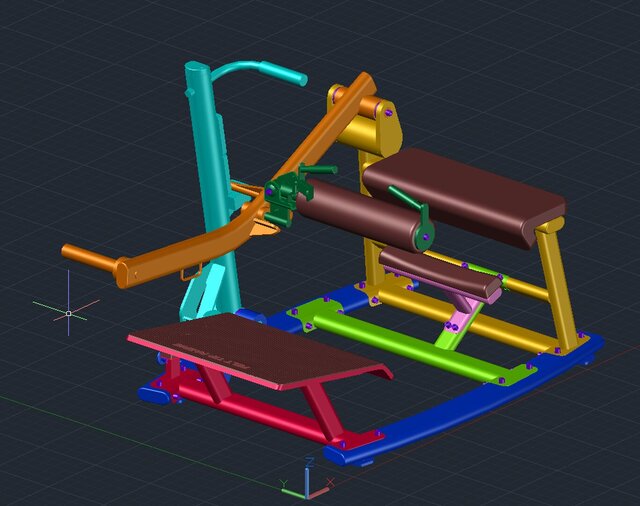This screenshot has width=640, height=506.
Task: Select the large brown back pad
Action: (465, 196)
